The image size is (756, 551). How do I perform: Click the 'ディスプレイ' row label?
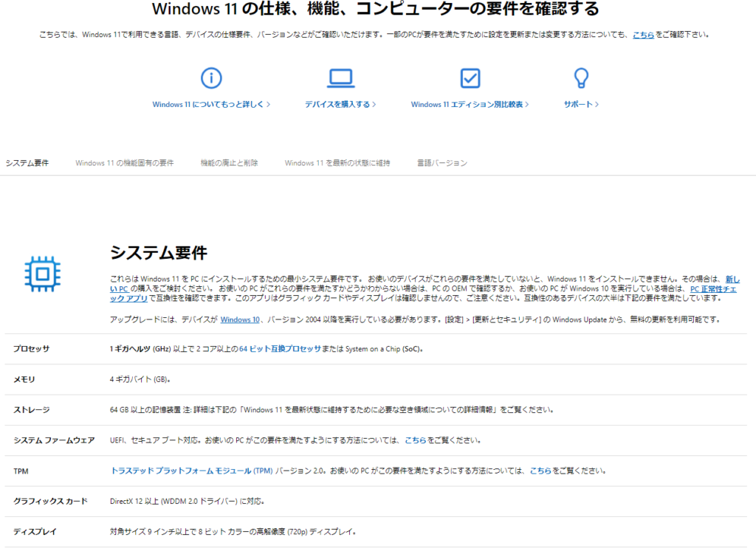click(x=35, y=532)
